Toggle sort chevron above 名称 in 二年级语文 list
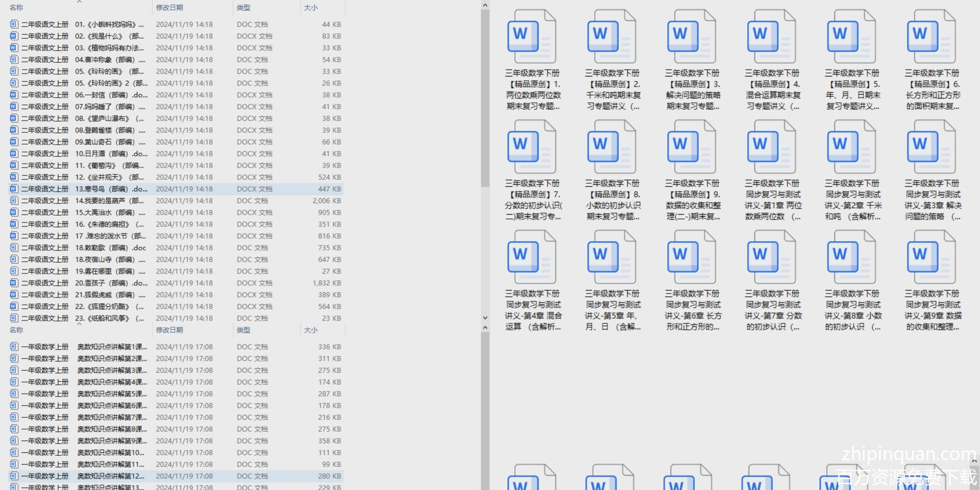 coord(79,2)
